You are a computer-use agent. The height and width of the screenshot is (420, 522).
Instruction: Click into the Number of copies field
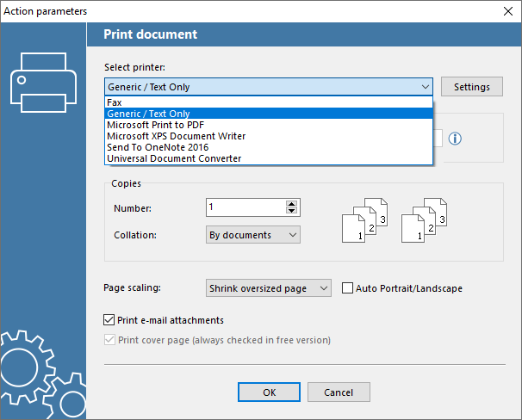(x=245, y=207)
